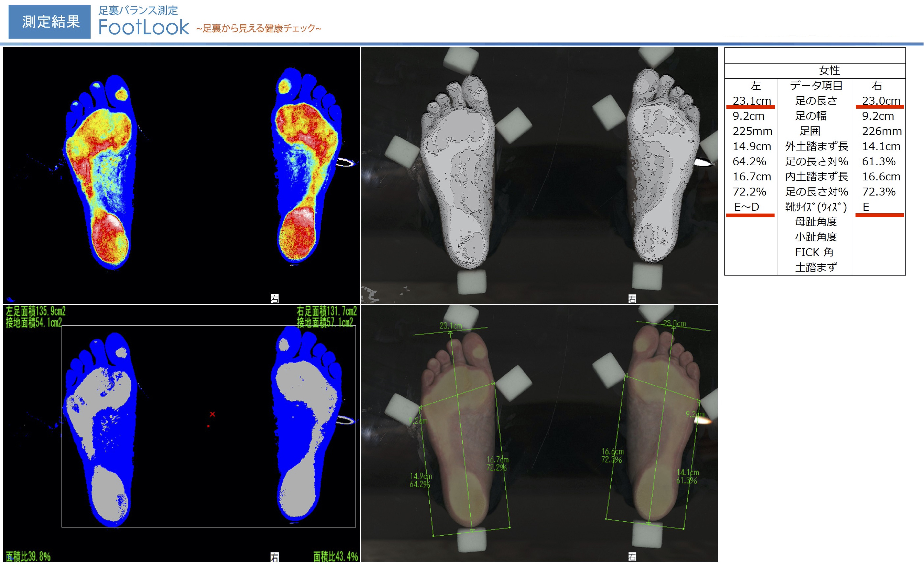Click the 右 label icon in contact area panel
Screen dimensions: 924x565
click(275, 557)
